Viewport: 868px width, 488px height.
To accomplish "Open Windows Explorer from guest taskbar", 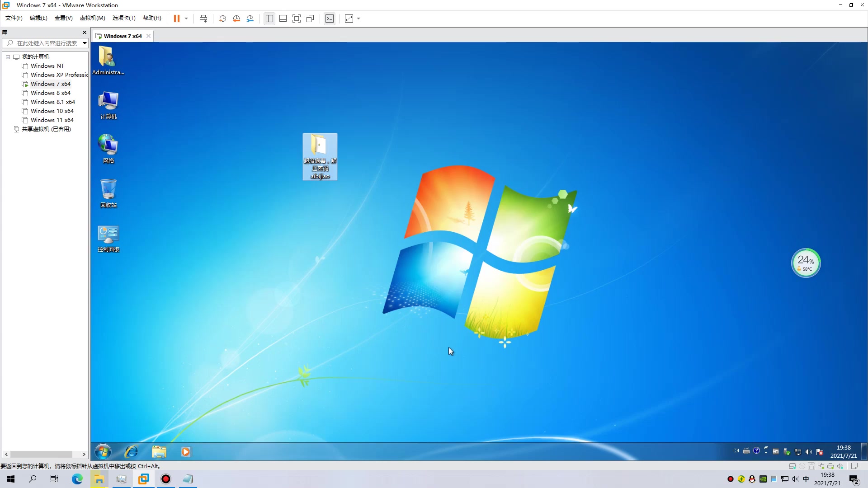I will tap(159, 451).
